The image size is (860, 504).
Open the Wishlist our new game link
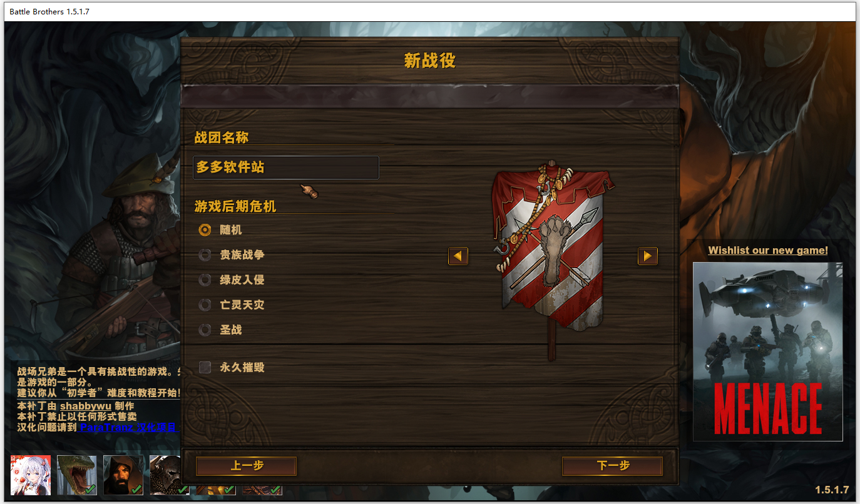[x=768, y=250]
